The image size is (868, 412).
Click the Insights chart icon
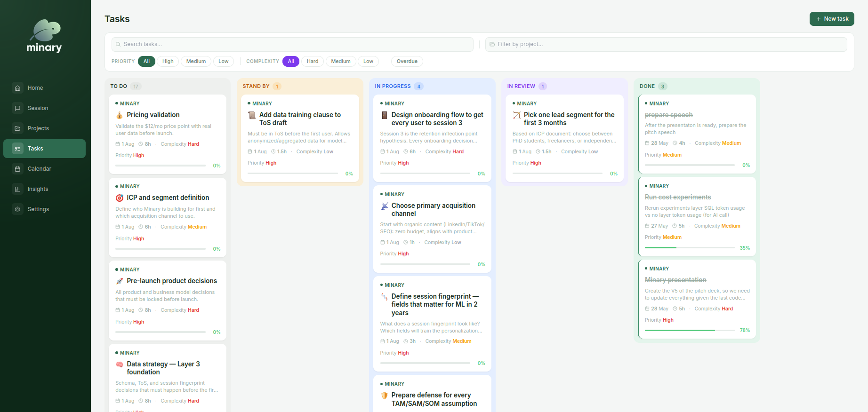[x=17, y=189]
